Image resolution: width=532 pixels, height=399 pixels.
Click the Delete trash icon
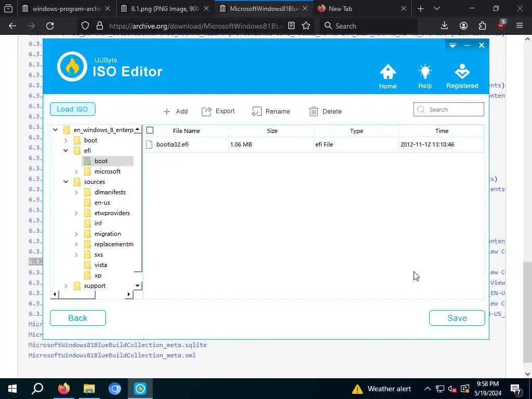(x=313, y=111)
